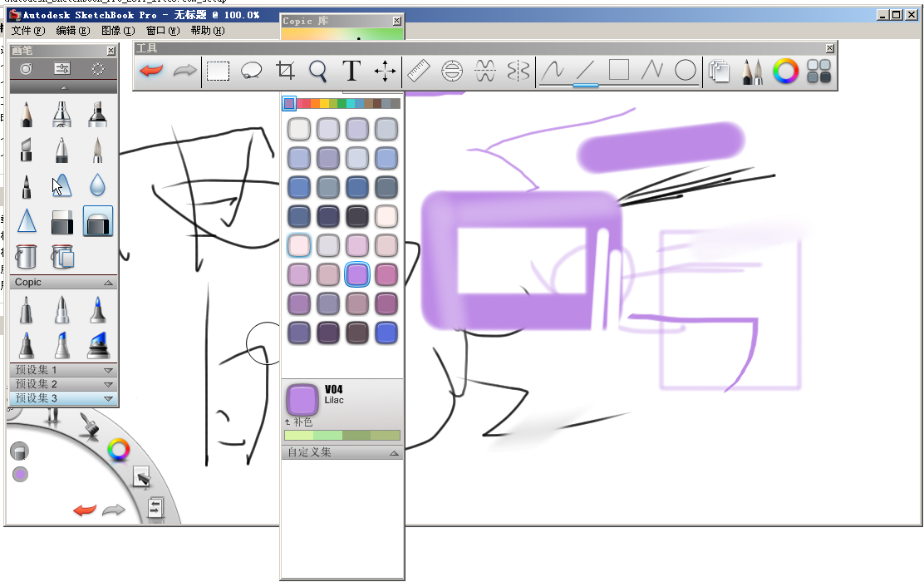924x582 pixels.
Task: Select the airbrush in brush palette
Action: pyautogui.click(x=61, y=115)
